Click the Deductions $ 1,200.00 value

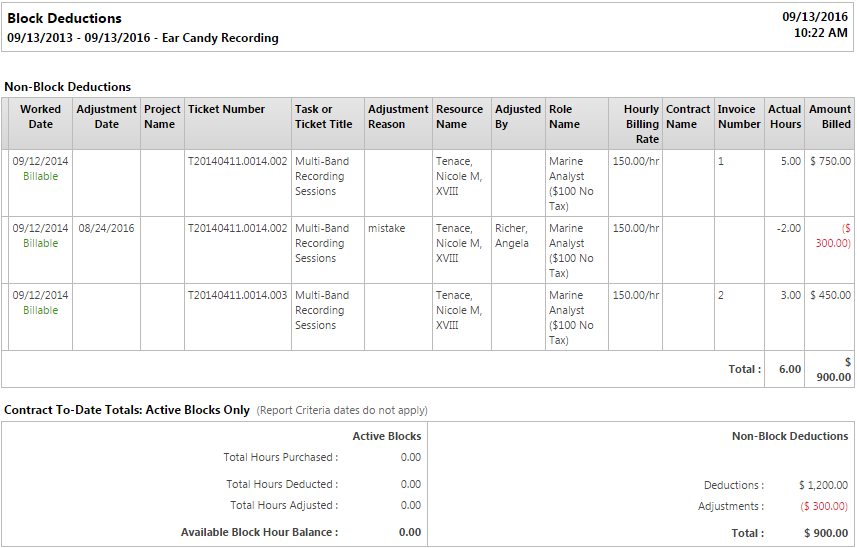(823, 485)
